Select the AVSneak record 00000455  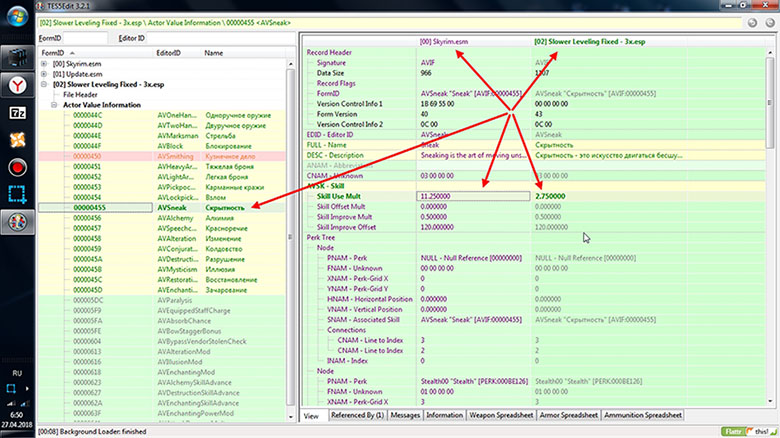[162, 208]
